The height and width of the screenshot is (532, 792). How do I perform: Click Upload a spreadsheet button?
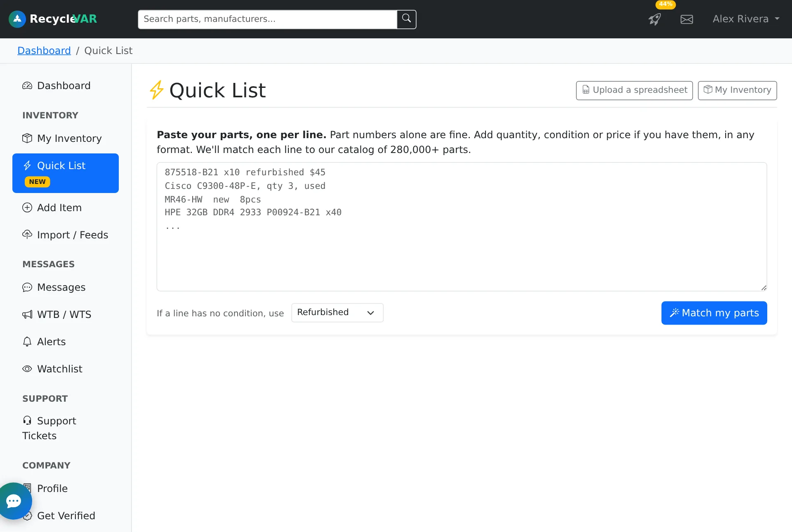(634, 90)
